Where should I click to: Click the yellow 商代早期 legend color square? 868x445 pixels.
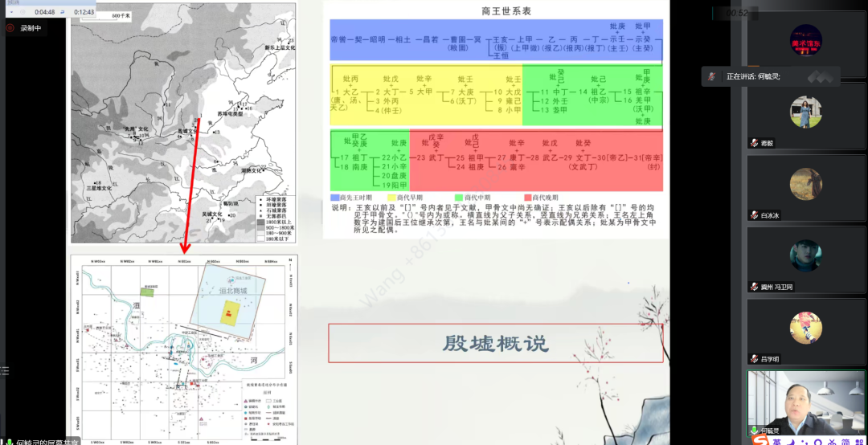pyautogui.click(x=392, y=197)
